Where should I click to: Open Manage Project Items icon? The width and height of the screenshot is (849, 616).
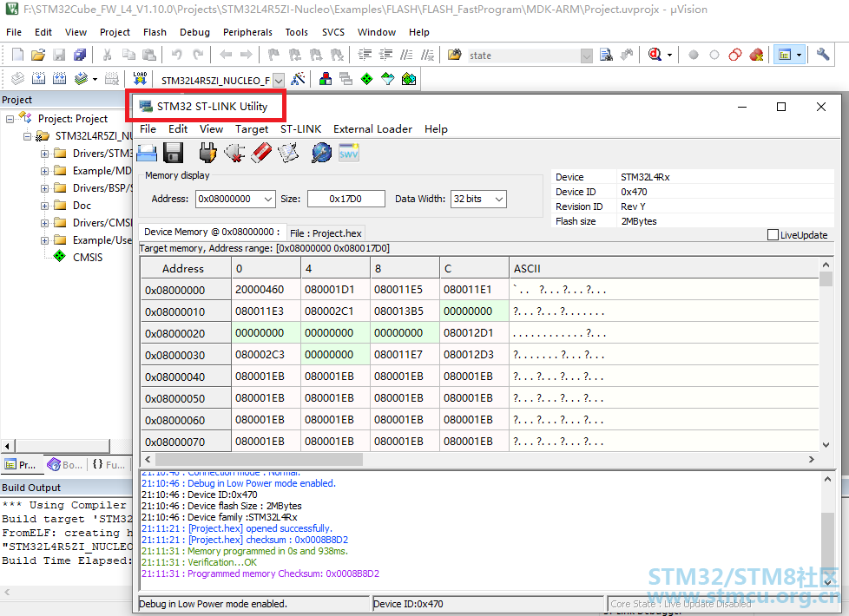(326, 79)
